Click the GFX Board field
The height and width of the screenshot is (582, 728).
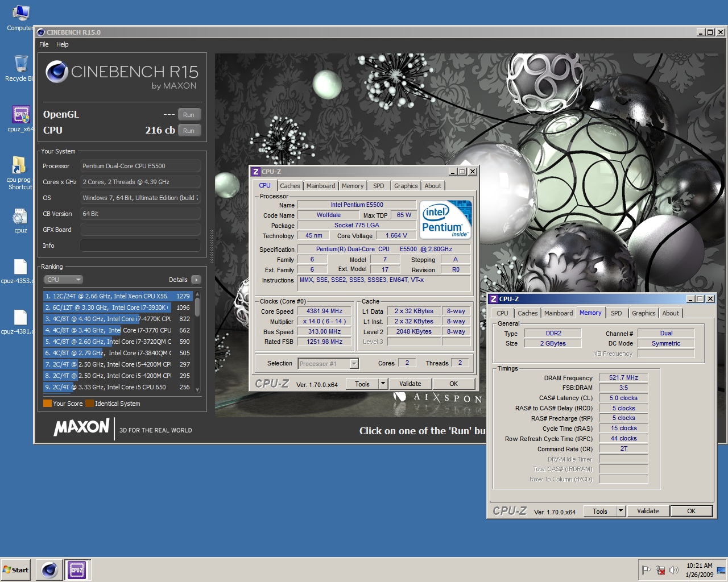[140, 230]
